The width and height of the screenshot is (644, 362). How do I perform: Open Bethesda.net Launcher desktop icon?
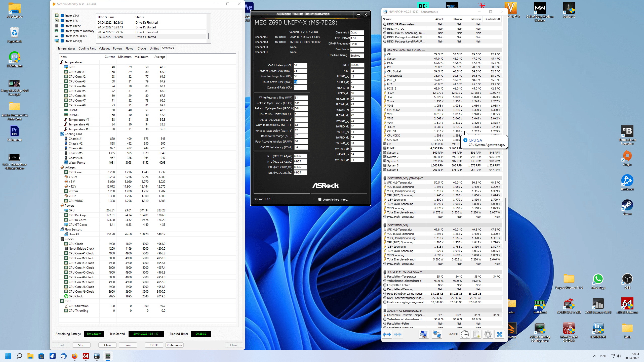[x=627, y=135]
